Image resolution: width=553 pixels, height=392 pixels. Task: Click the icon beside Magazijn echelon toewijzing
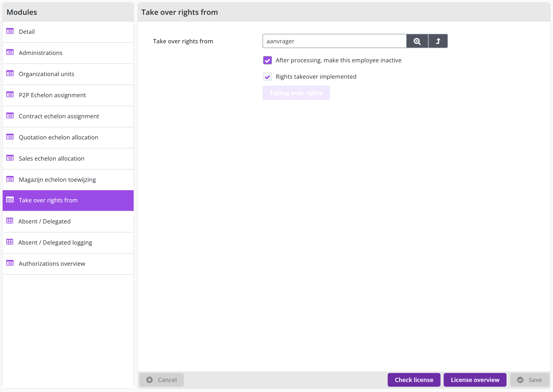pos(10,179)
